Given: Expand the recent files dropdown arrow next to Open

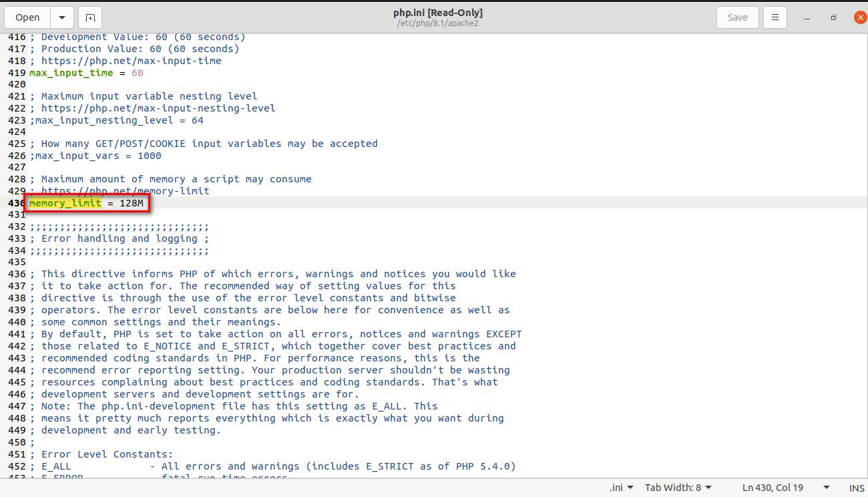Looking at the screenshot, I should point(62,17).
